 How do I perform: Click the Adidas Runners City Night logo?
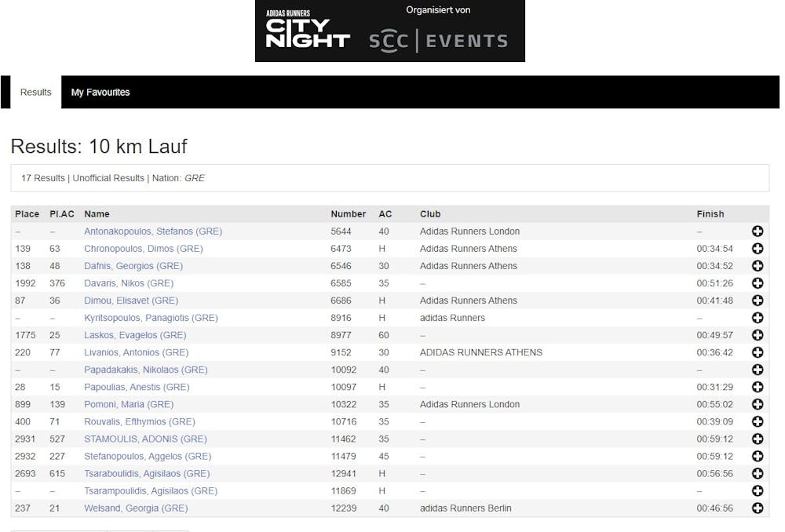(x=308, y=31)
